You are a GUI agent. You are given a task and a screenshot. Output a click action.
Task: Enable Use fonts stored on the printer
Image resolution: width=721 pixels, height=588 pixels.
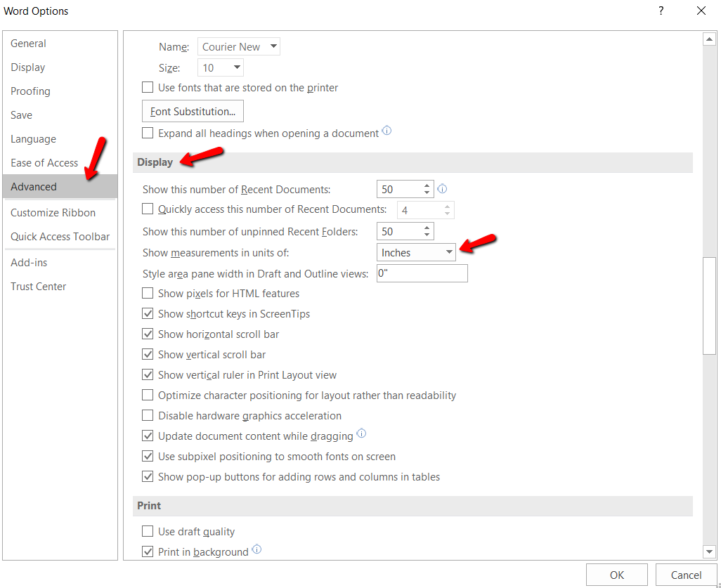pyautogui.click(x=148, y=87)
